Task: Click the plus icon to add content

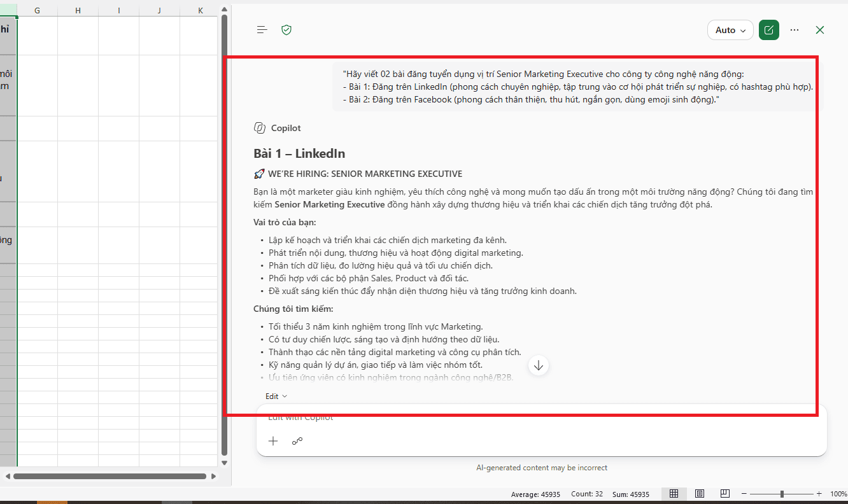Action: tap(273, 441)
